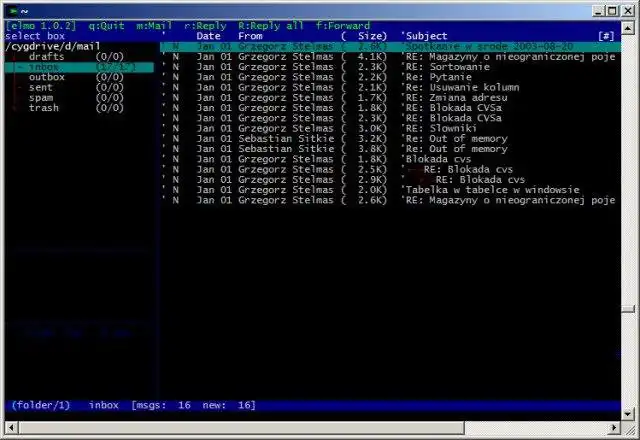The image size is (640, 440).
Task: Open the 'RE: Zmiana adresu' message
Action: (390, 98)
